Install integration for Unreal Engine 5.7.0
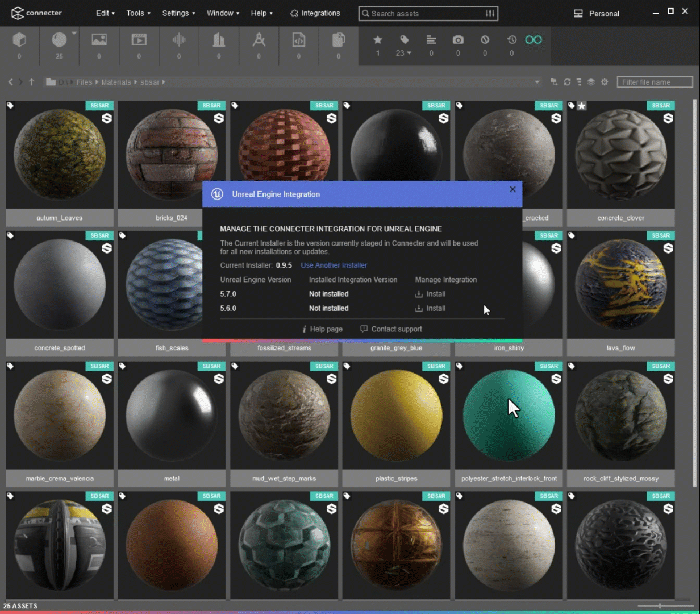700x614 pixels. click(x=430, y=294)
